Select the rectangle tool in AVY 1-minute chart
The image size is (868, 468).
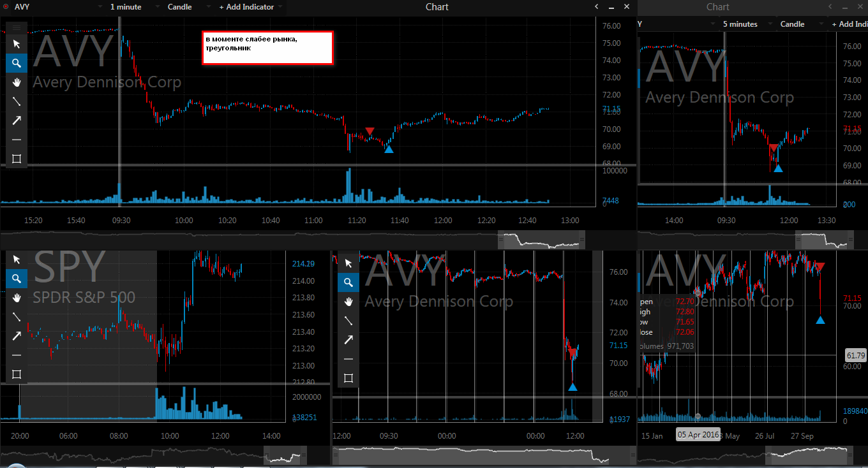coord(17,159)
